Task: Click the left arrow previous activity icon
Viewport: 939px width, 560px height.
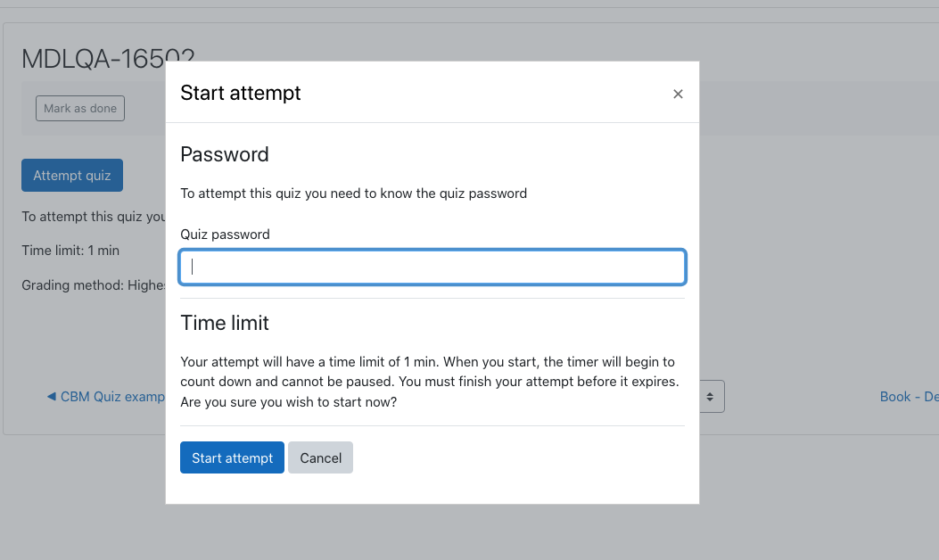Action: [x=52, y=397]
